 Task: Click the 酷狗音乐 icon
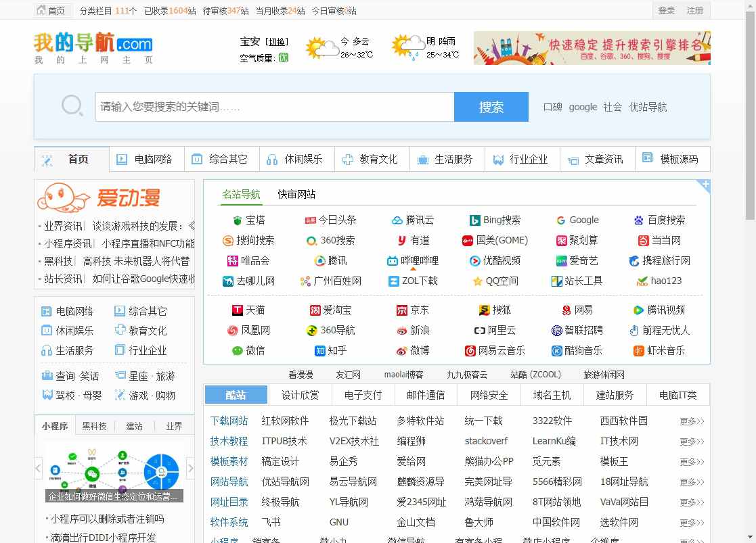557,351
